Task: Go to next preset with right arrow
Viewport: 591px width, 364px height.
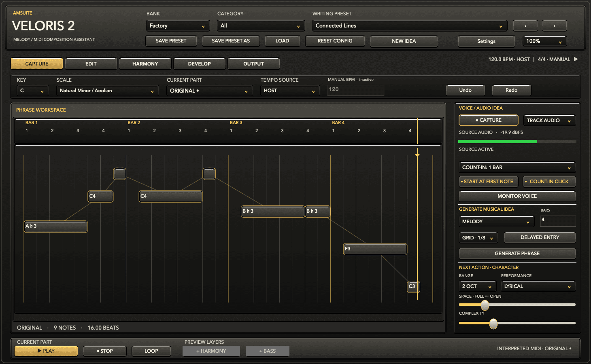Action: (555, 25)
